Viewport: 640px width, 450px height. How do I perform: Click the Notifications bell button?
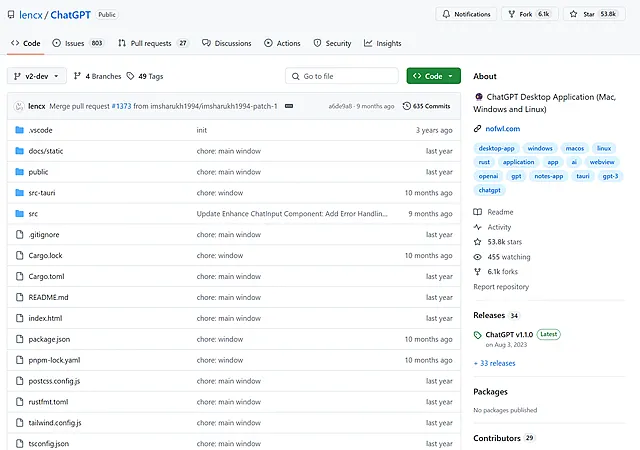(x=466, y=14)
